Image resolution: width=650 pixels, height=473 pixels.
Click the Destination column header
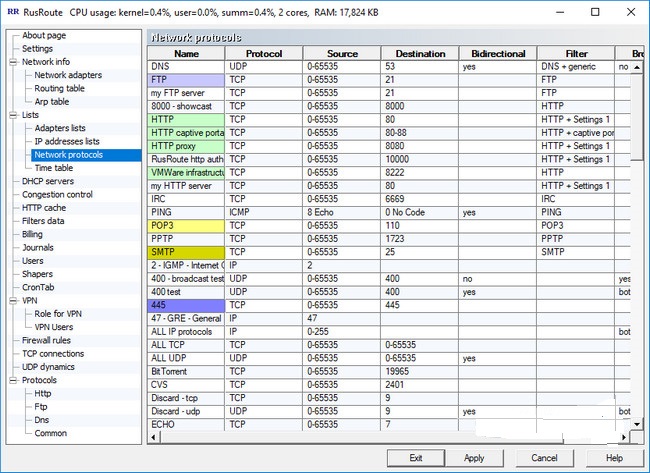click(x=420, y=53)
